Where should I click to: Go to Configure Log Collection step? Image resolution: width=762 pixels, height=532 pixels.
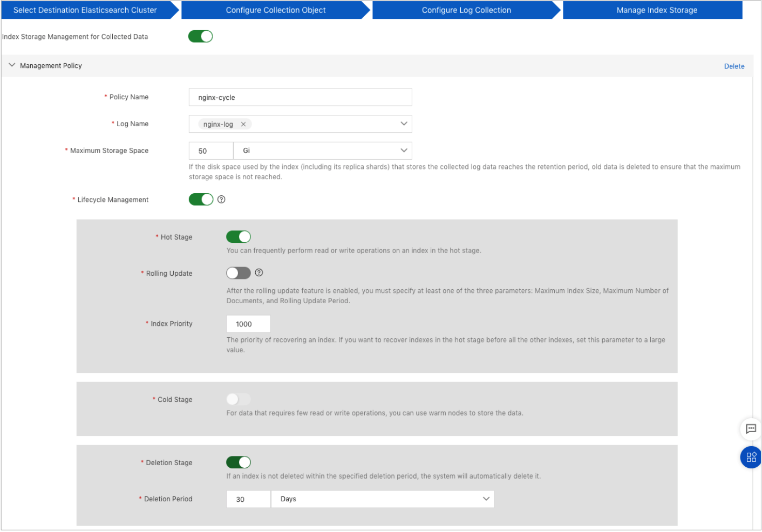coord(466,10)
